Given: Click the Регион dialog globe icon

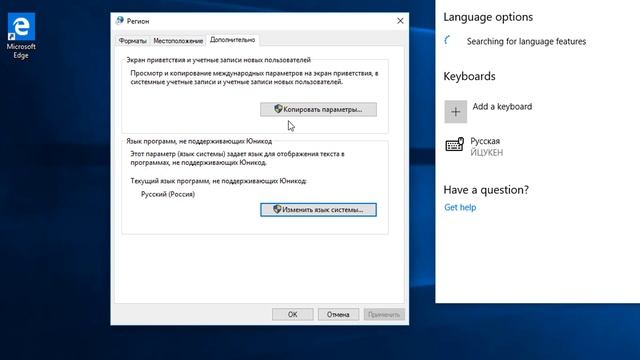Looking at the screenshot, I should point(120,20).
